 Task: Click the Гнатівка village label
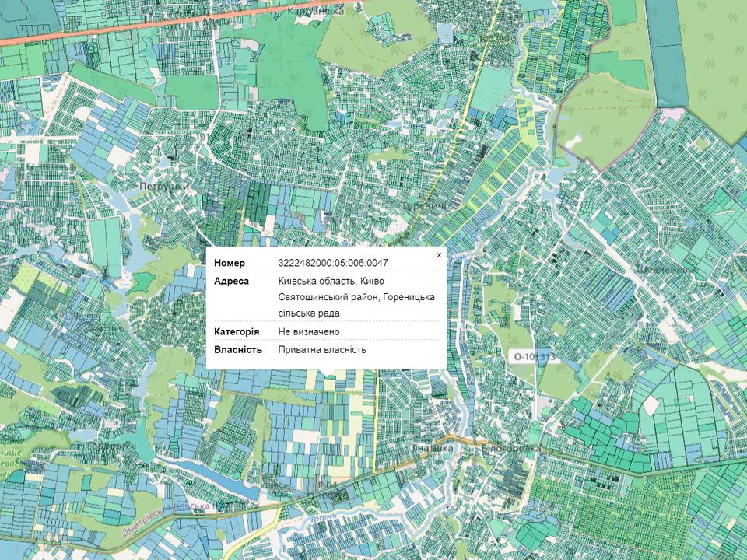point(430,449)
